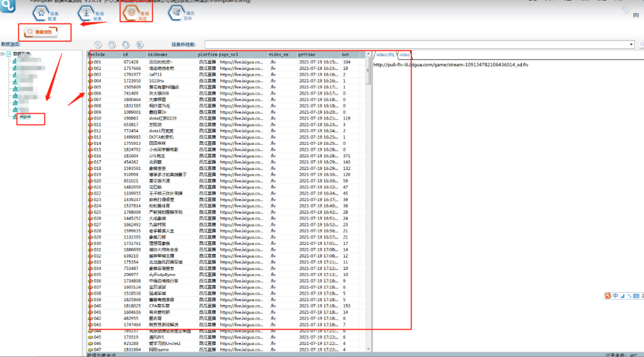
Task: Click the Sogou S input method icon
Action: (608, 296)
